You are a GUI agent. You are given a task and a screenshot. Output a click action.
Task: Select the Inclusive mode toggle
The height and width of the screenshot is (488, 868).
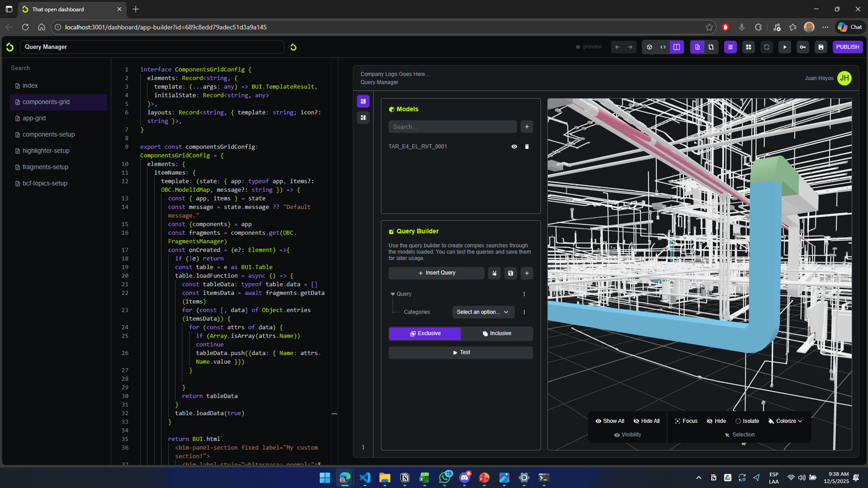tap(497, 333)
